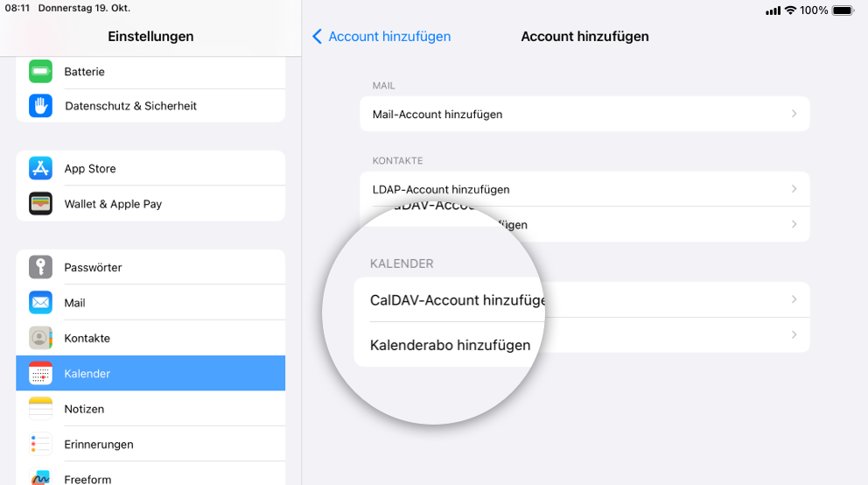Tap the centered Account hinzufügen title
The height and width of the screenshot is (485, 868).
click(x=584, y=37)
